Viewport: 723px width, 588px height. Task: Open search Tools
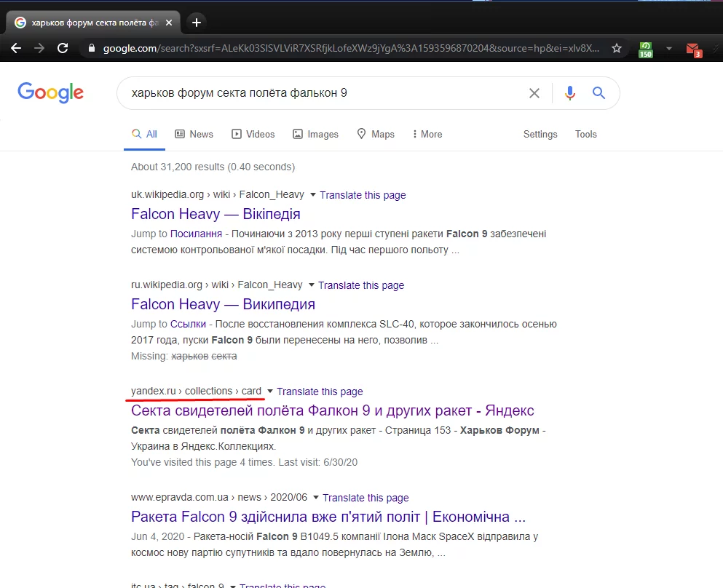[585, 134]
